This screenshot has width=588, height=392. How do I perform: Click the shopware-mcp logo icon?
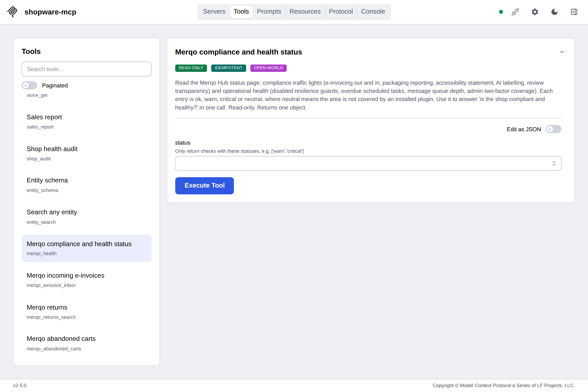click(x=12, y=12)
